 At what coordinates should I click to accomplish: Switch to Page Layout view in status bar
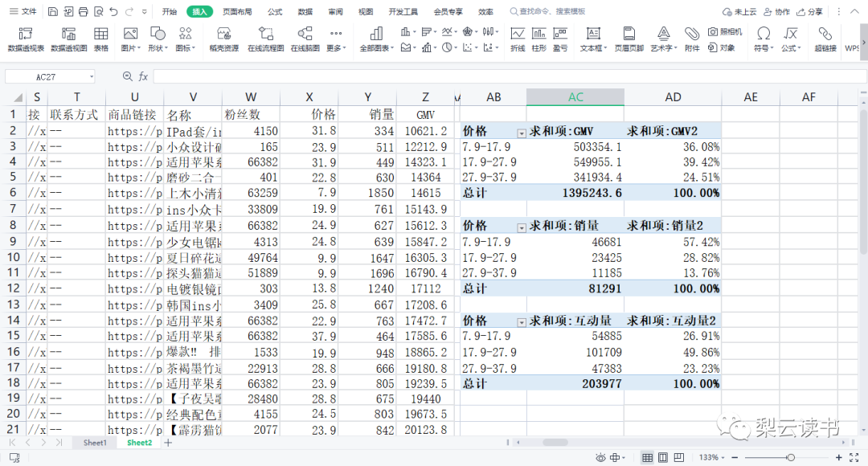663,457
